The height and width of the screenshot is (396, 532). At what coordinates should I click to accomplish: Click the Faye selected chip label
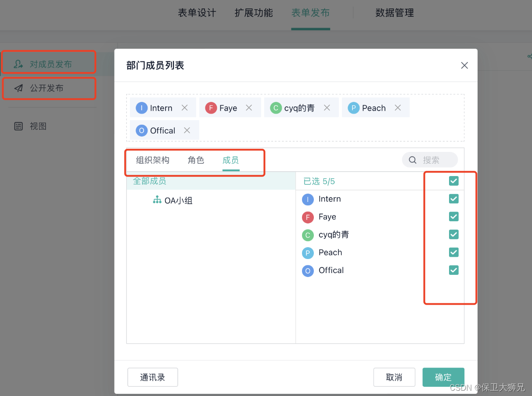228,108
